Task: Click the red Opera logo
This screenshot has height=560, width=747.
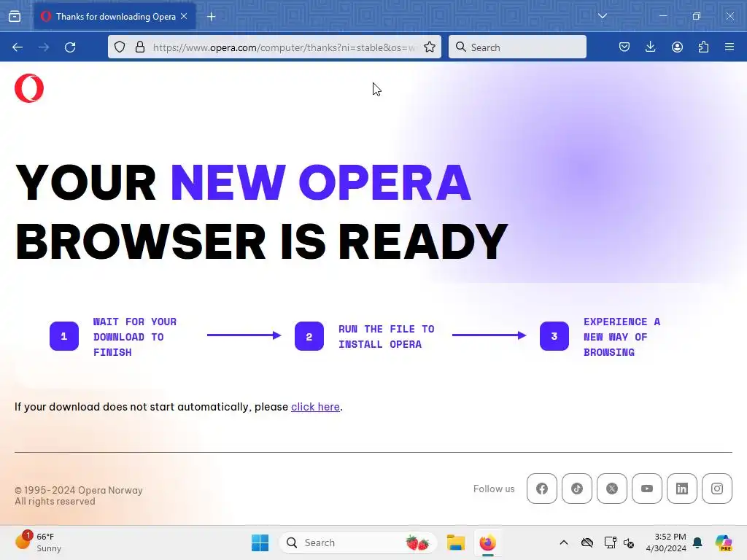Action: (x=29, y=88)
